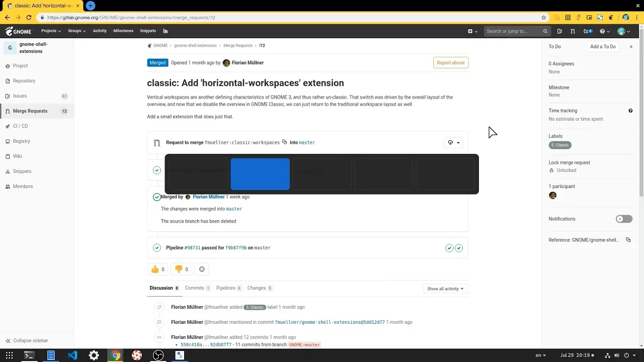Viewport: 644px width, 362px height.
Task: Open the To-Do list icon with badge
Action: point(588,31)
